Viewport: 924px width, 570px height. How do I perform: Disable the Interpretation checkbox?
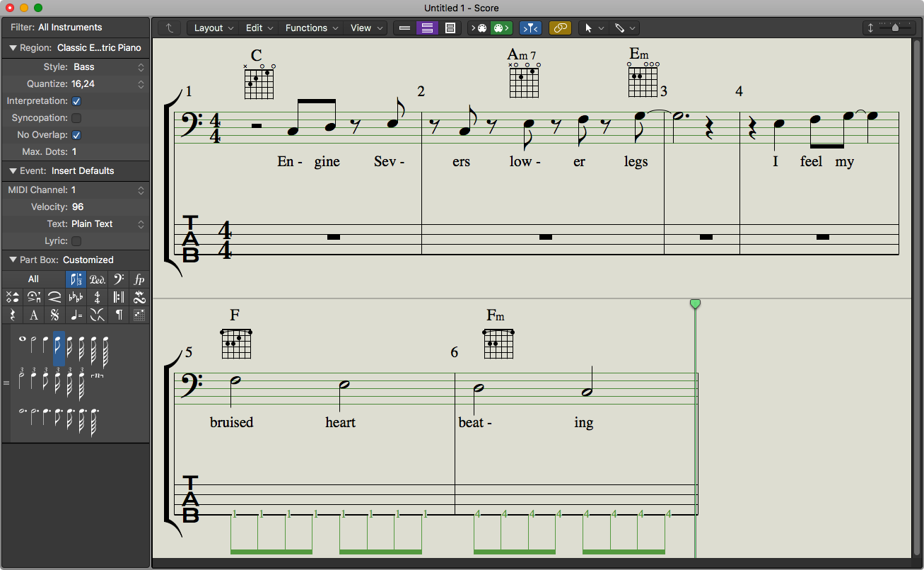(x=76, y=101)
